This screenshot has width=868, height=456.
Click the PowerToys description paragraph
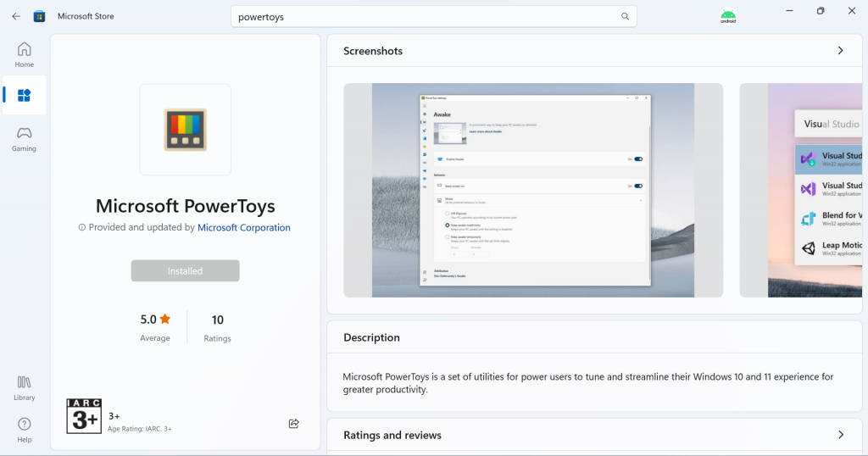coord(588,383)
